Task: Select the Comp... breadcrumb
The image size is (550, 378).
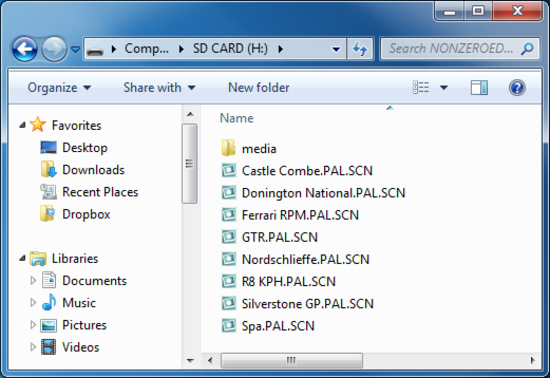Action: pos(146,49)
